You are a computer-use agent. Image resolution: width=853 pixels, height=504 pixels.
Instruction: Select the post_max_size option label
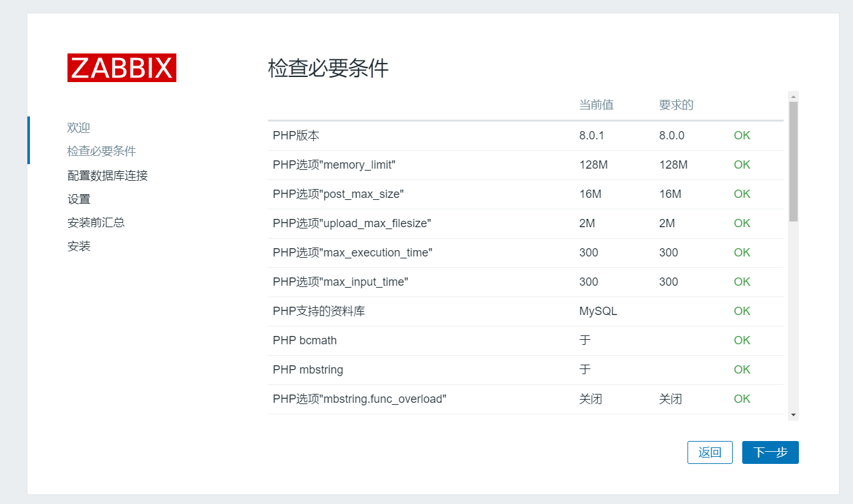(338, 194)
